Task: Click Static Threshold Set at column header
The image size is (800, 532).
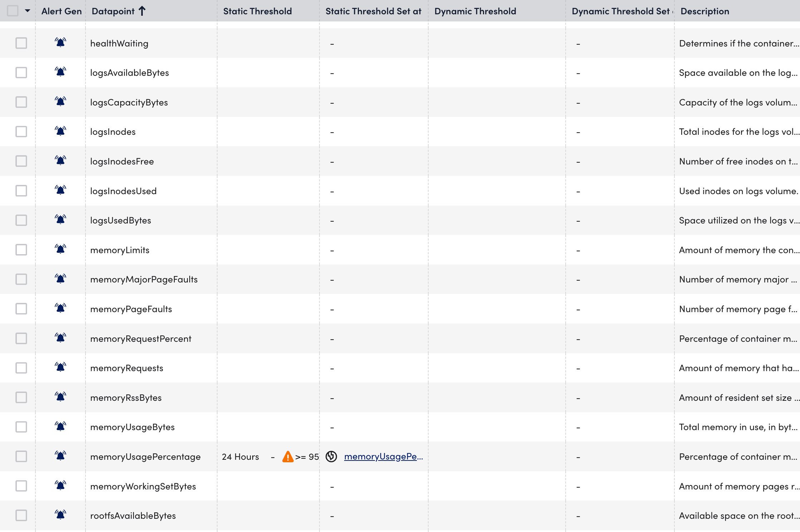Action: click(374, 11)
